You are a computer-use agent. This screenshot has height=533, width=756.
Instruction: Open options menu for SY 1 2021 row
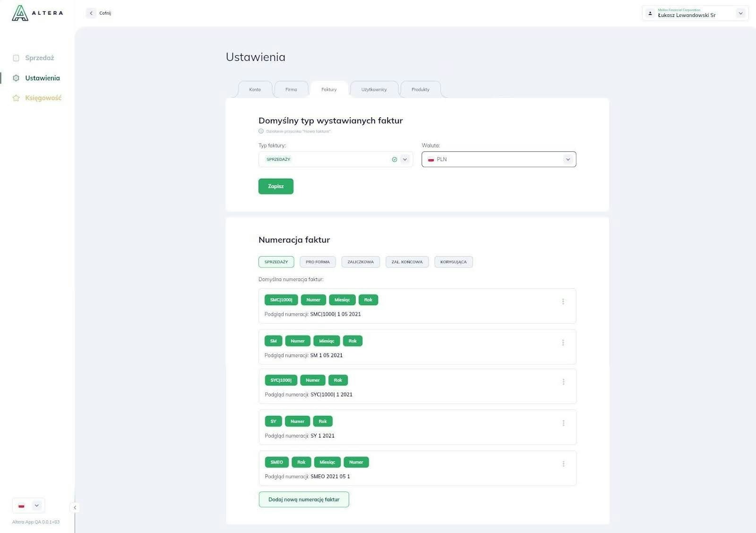(x=564, y=423)
